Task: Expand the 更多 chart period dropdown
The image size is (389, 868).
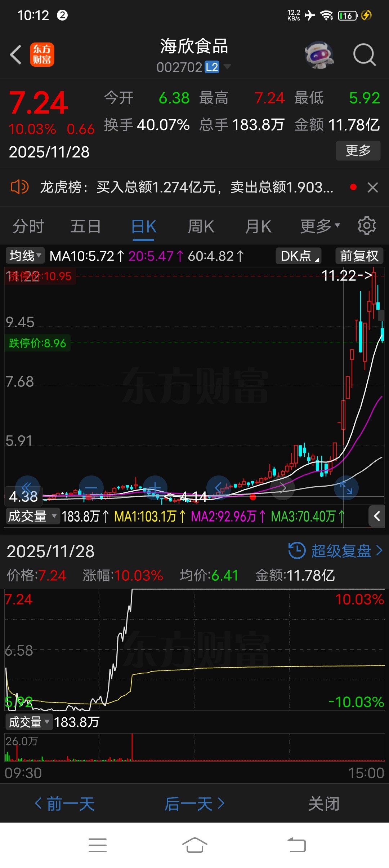Action: pos(320,226)
